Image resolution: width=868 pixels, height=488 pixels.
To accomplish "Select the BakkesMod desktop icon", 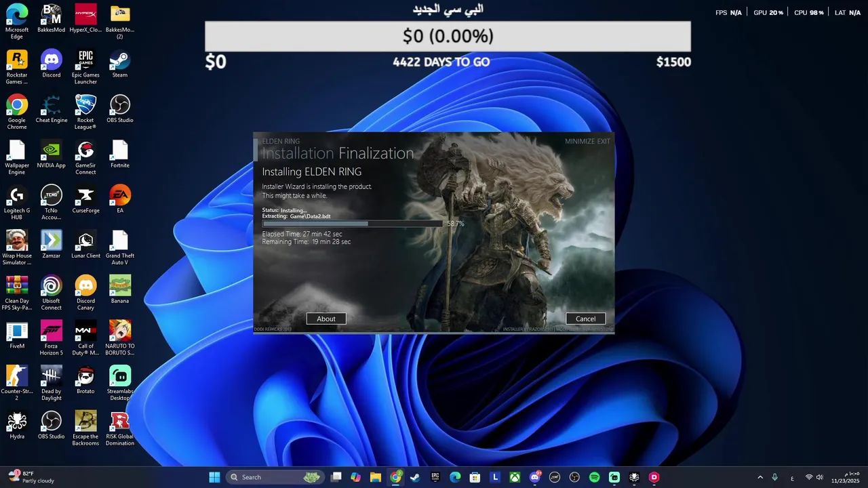I will point(52,18).
